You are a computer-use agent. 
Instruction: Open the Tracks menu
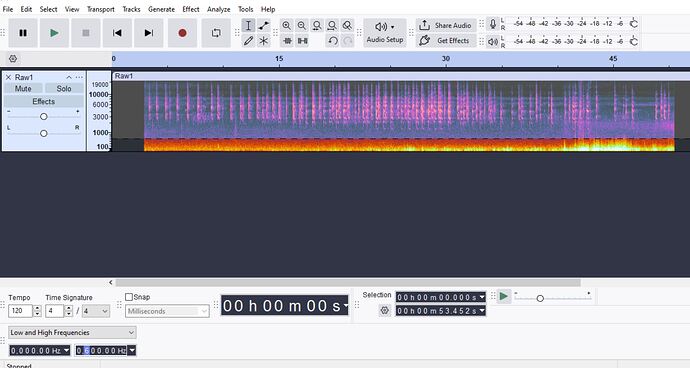click(131, 9)
